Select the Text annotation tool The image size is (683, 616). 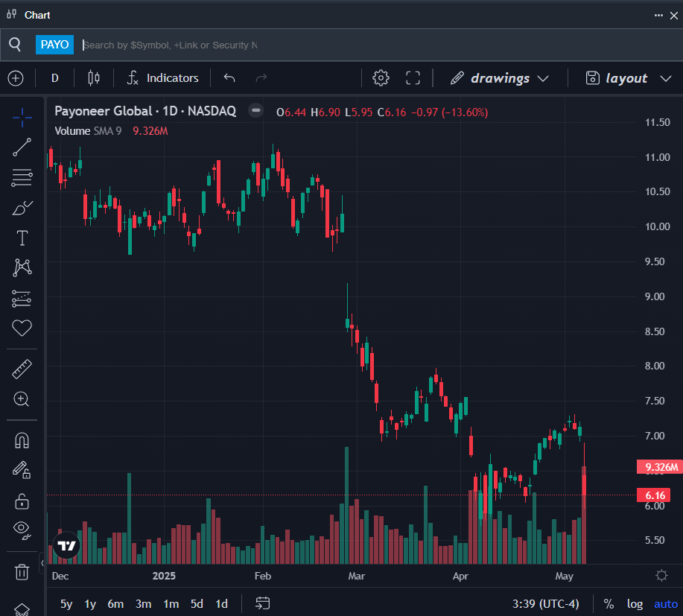click(22, 238)
